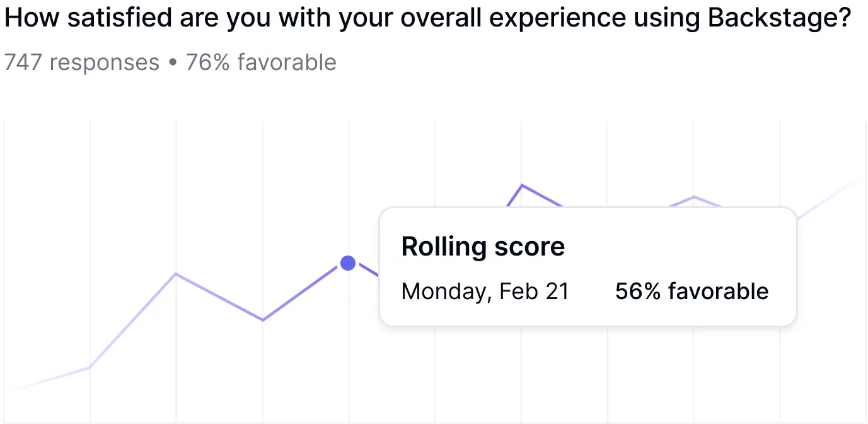Click the descending segment after the first left peak

point(219,297)
